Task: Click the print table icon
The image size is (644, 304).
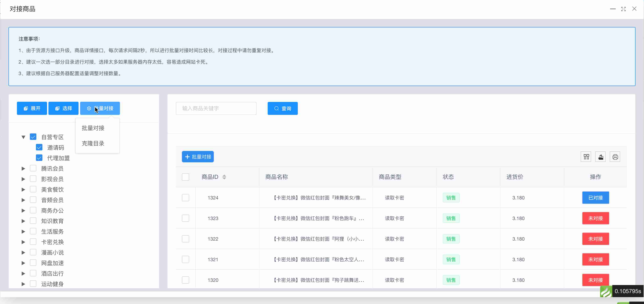Action: tap(615, 157)
